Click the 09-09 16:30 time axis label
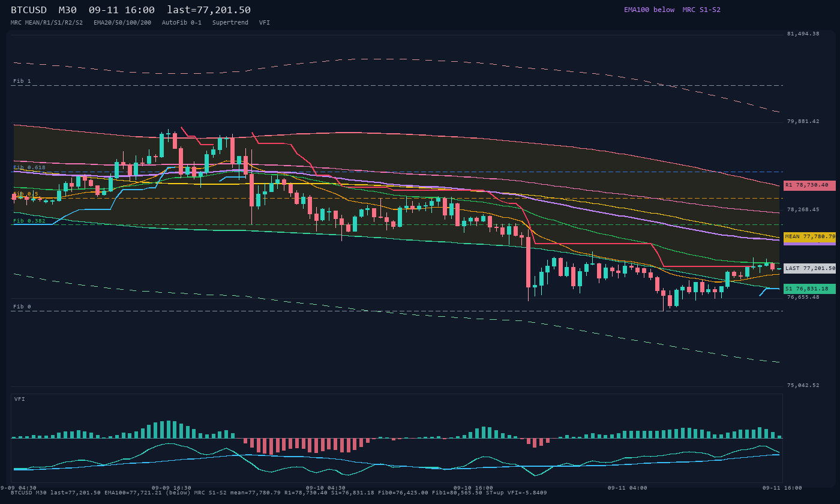840x504 pixels. click(x=172, y=488)
